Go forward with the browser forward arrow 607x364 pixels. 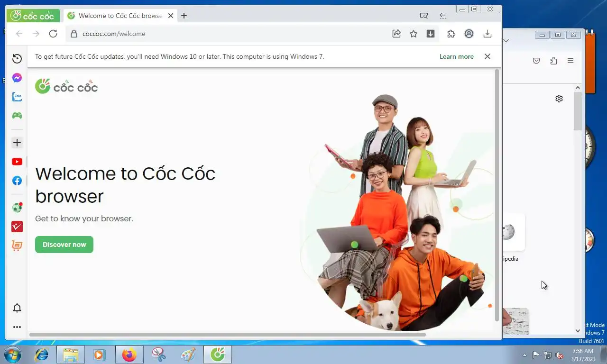tap(36, 34)
